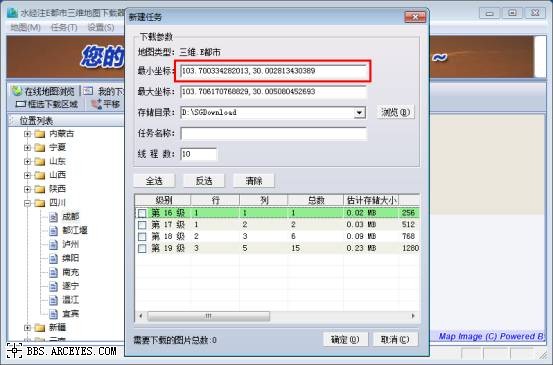
Task: Click the level list horizontal scrollbar
Action: pos(277,316)
